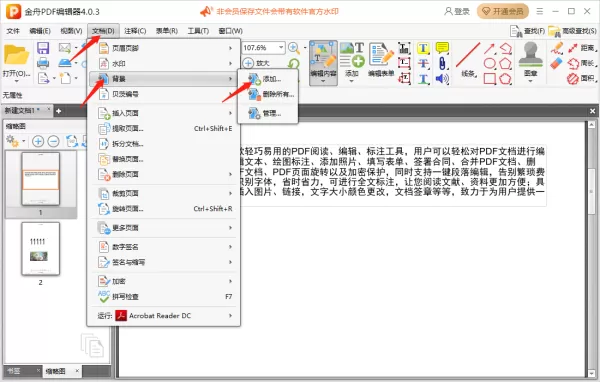Expand the 图章 stamp dropdown arrow

530,81
